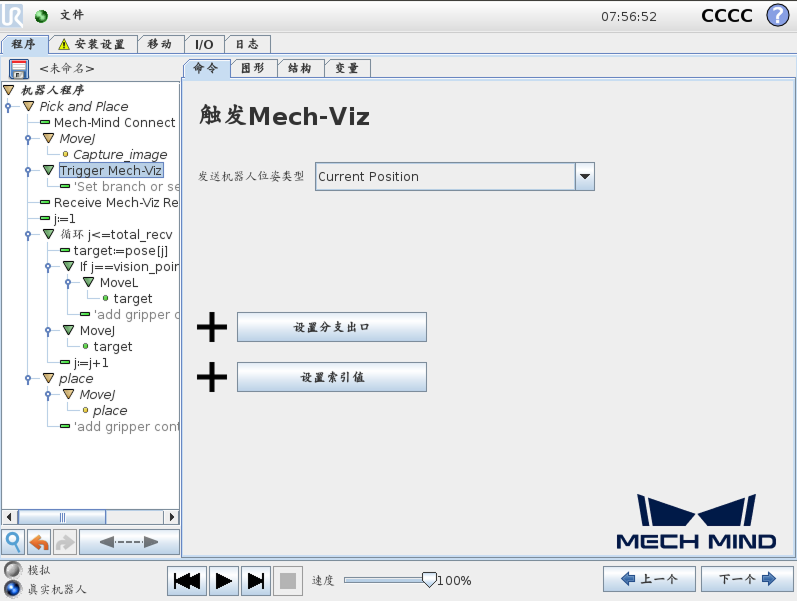
Task: Click the 07:56:52 clock text
Action: (x=629, y=17)
